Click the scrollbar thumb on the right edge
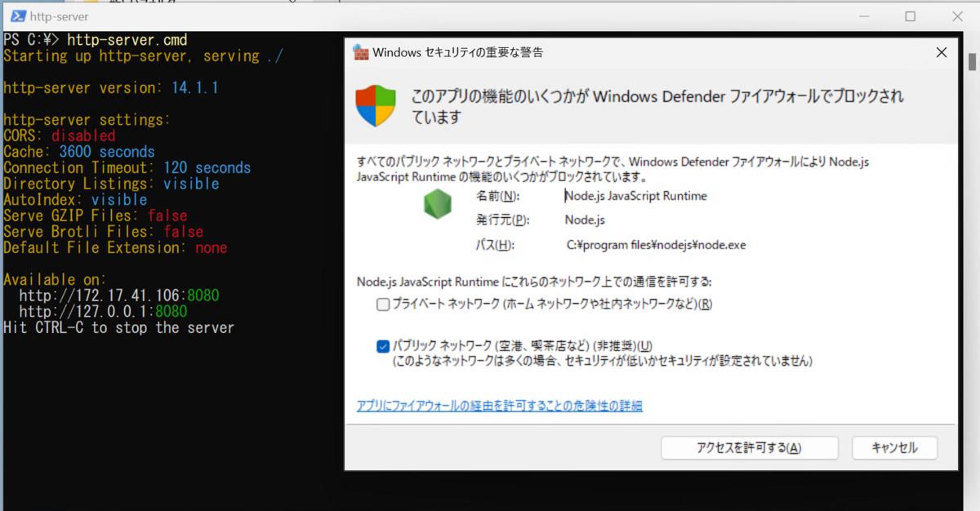 [973, 62]
